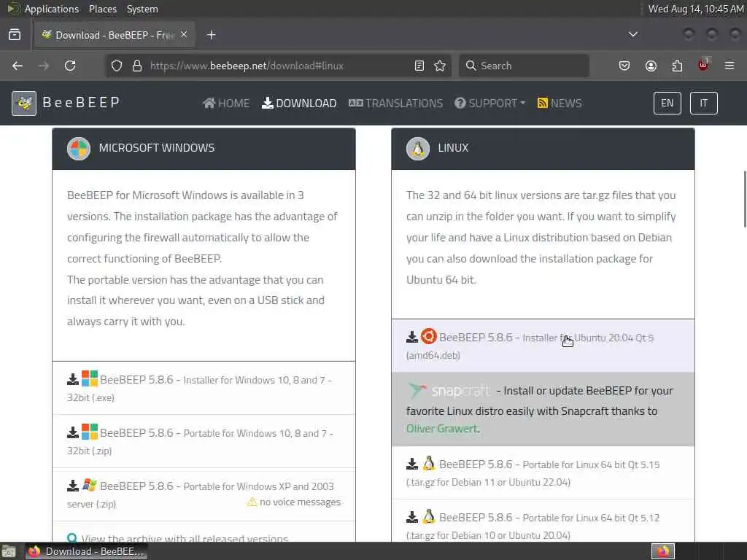Screen dimensions: 747x560
Task: Download Installer for Windows 10, 8 and 7 (.exe)
Action: (x=204, y=388)
